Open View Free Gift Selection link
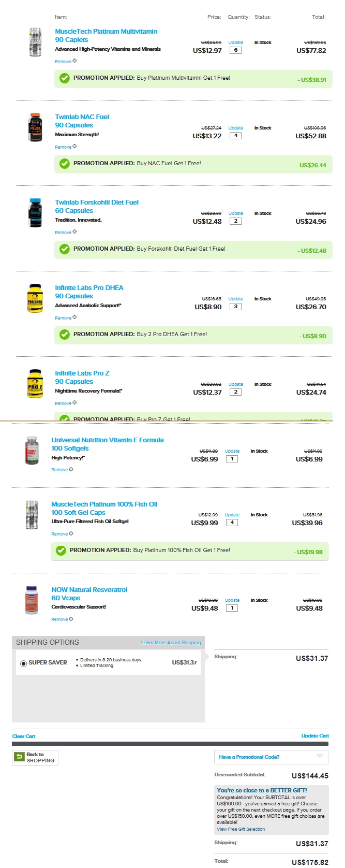The image size is (345, 868). tap(241, 829)
